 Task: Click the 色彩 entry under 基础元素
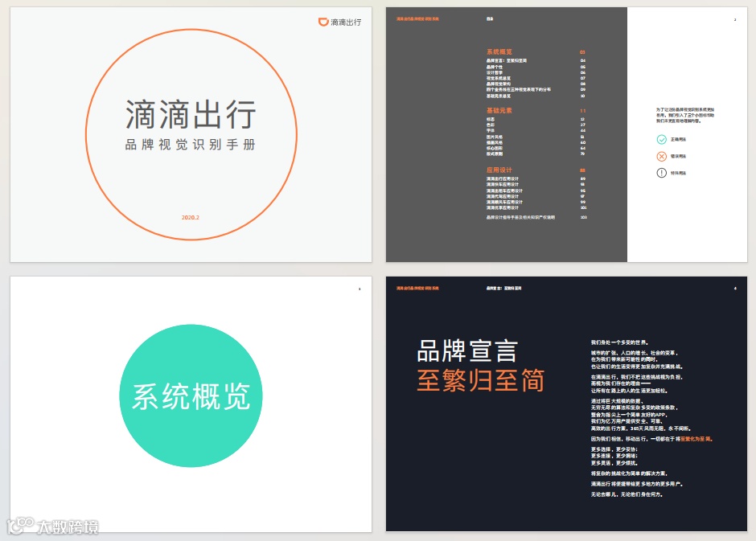coord(491,125)
